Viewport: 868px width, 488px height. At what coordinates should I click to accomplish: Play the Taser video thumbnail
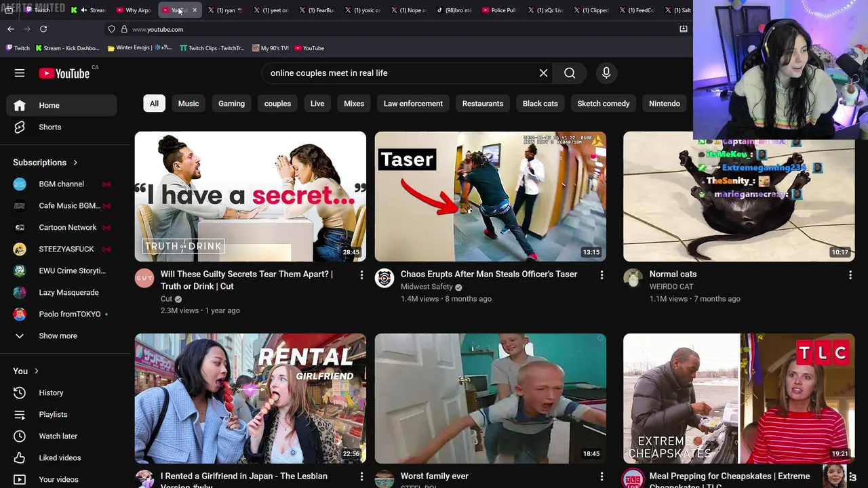pyautogui.click(x=490, y=197)
